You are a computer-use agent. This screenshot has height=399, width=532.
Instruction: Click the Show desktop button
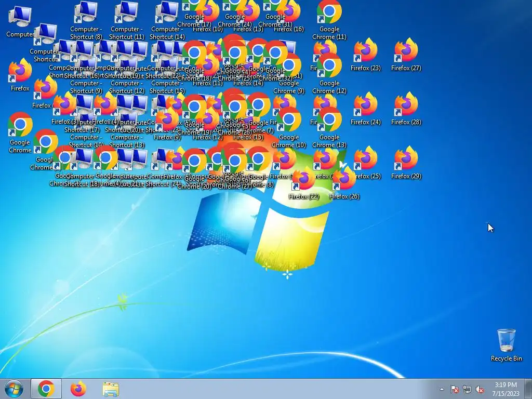coord(528,389)
